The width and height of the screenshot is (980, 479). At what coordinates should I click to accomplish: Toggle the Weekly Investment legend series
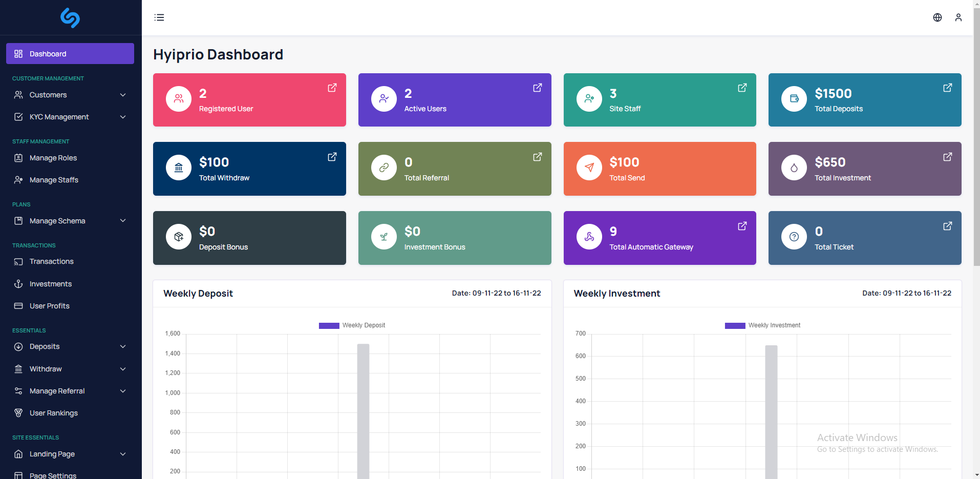tap(762, 325)
